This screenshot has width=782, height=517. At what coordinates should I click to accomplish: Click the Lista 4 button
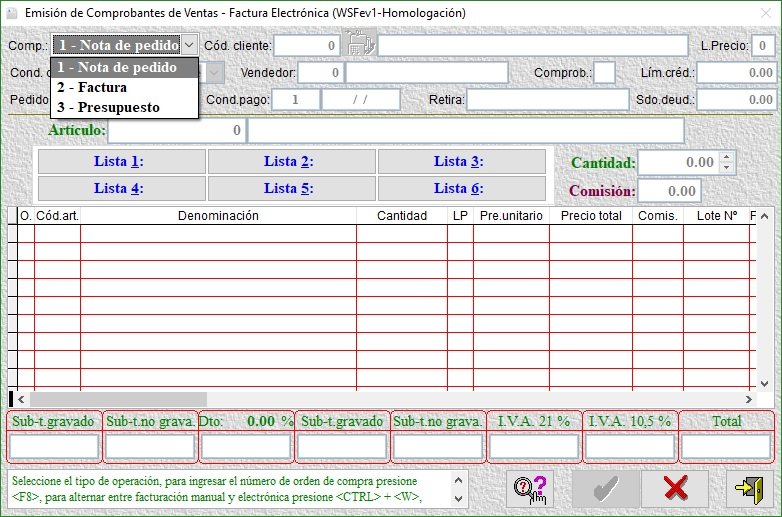tap(122, 188)
